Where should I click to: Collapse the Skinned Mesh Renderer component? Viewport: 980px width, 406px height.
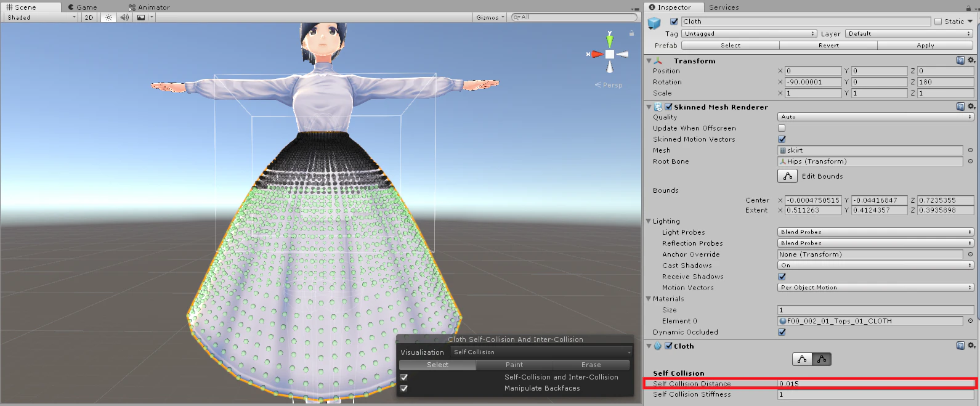[649, 107]
